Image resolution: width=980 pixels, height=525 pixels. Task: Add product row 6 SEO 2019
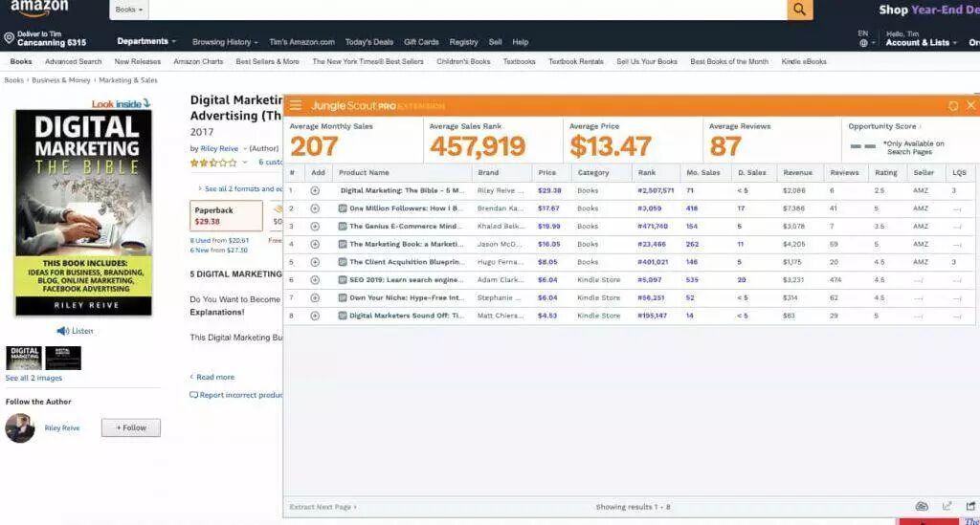pyautogui.click(x=315, y=280)
